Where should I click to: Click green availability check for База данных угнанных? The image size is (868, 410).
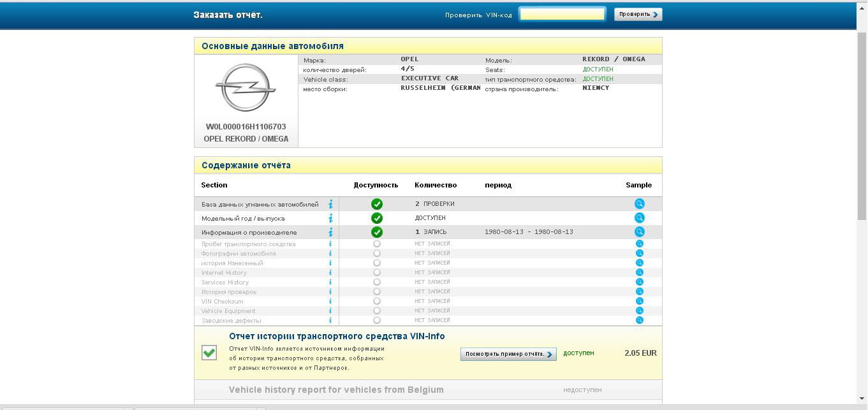point(377,204)
